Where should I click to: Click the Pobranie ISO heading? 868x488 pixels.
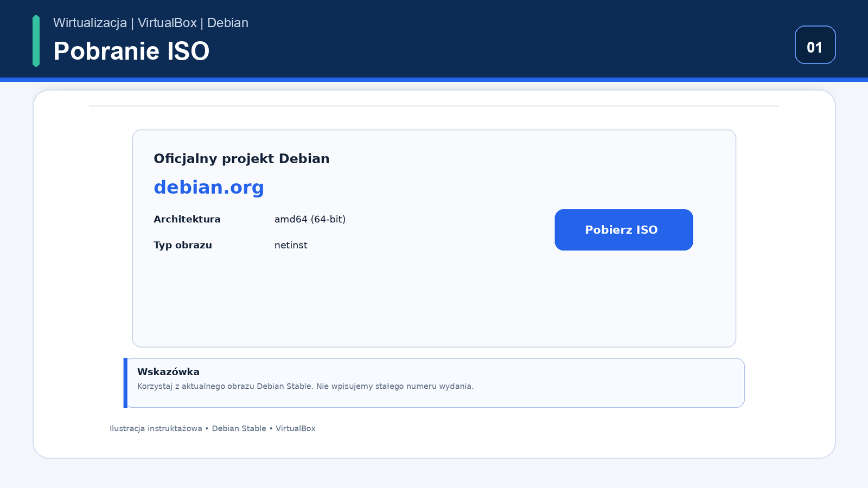coord(131,51)
